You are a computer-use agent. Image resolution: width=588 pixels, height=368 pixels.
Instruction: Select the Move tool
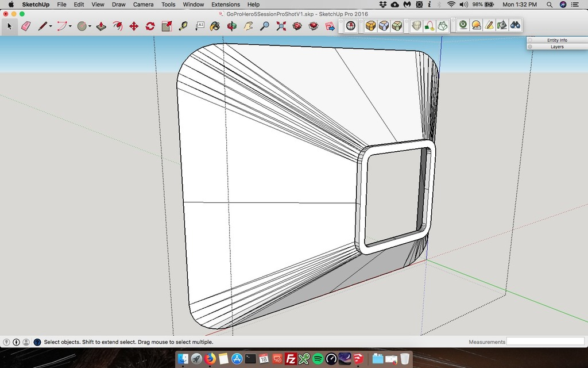pos(133,26)
